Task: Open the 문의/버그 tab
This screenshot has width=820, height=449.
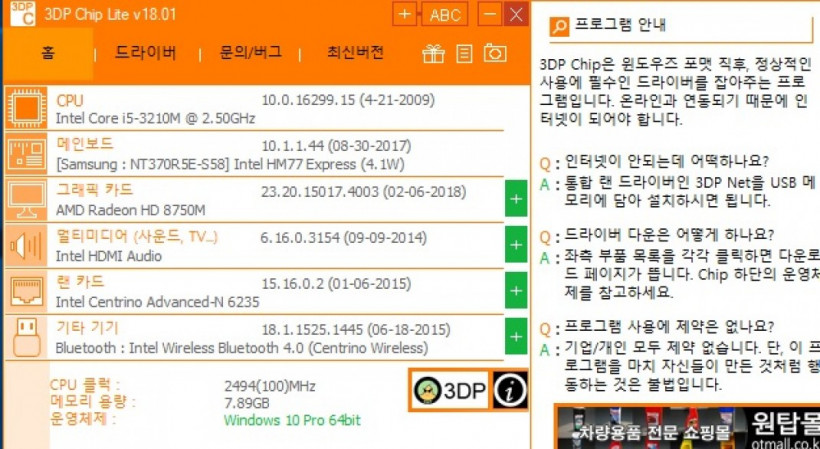Action: (x=250, y=53)
